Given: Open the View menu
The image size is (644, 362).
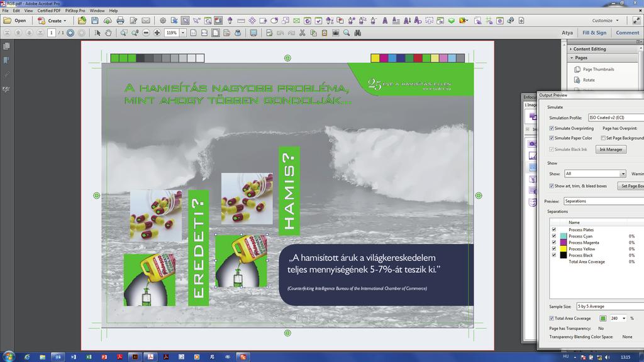Looking at the screenshot, I should coord(28,11).
